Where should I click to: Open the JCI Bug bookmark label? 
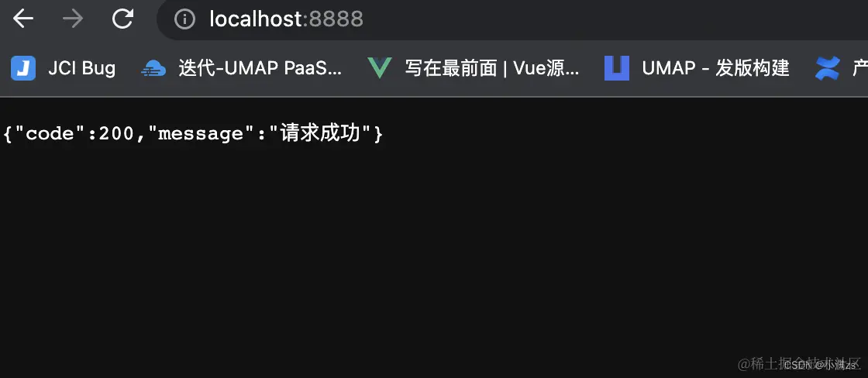click(x=82, y=68)
